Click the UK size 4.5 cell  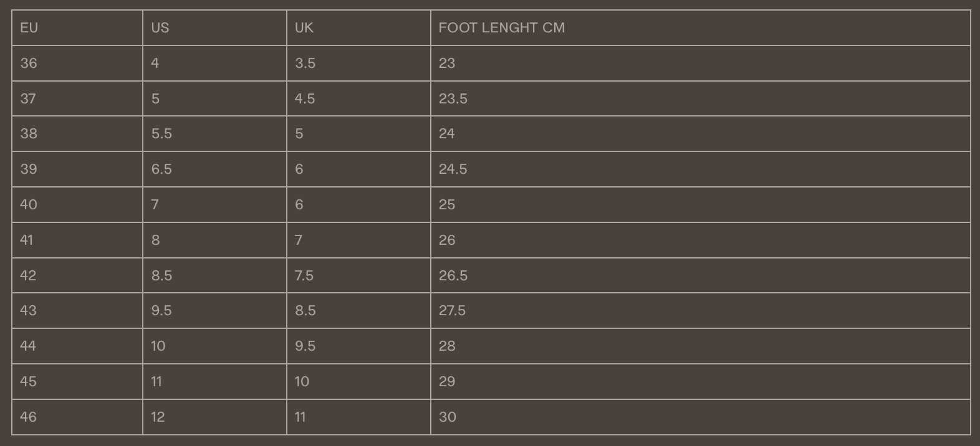305,99
